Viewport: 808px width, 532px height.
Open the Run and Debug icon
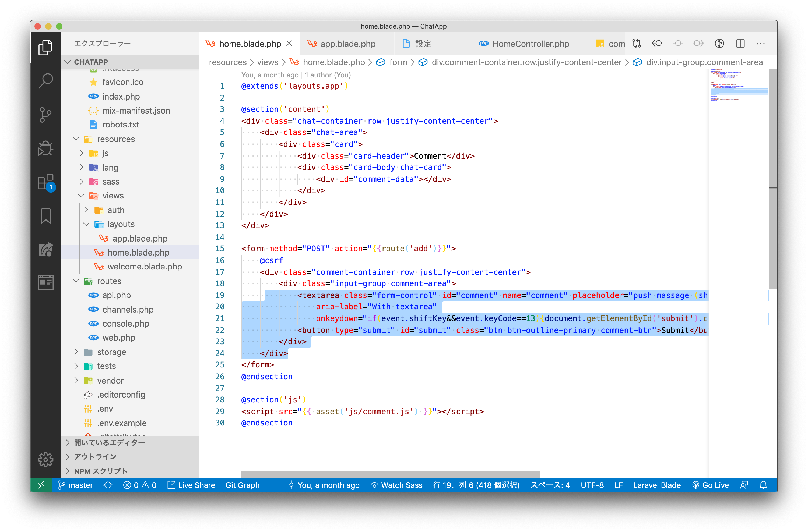[x=45, y=148]
